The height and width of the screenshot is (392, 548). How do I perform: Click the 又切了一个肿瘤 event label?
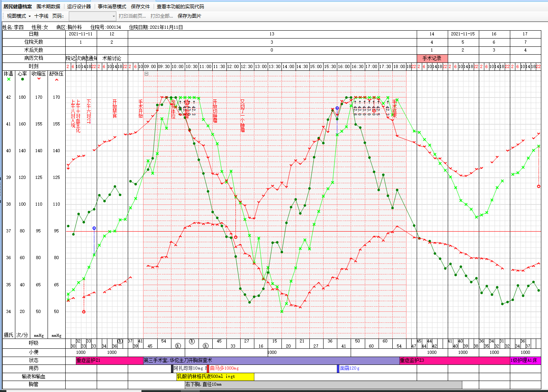(x=243, y=116)
